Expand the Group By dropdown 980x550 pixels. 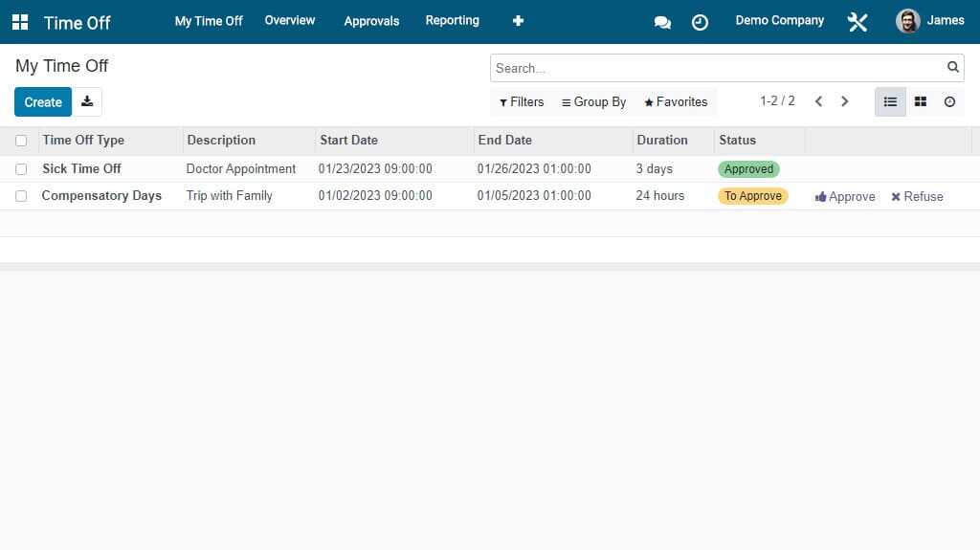pyautogui.click(x=593, y=102)
